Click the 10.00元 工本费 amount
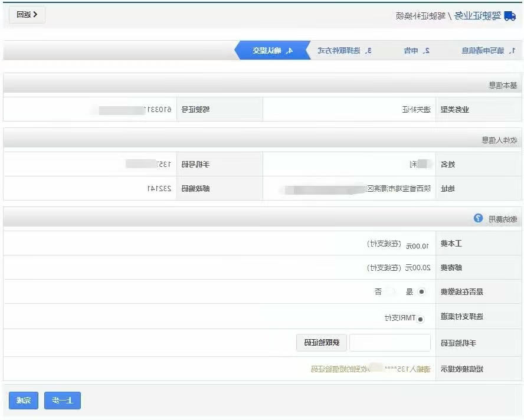 (x=417, y=246)
